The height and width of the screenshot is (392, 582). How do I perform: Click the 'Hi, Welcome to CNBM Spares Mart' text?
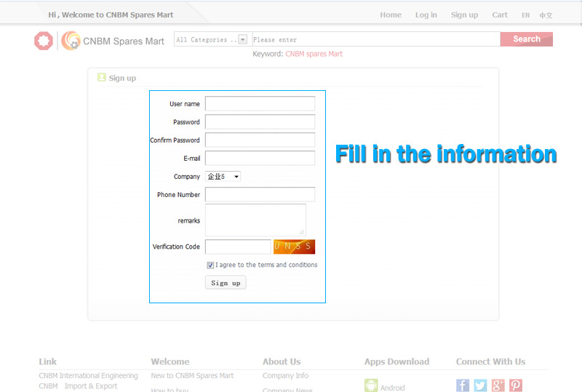coord(111,15)
